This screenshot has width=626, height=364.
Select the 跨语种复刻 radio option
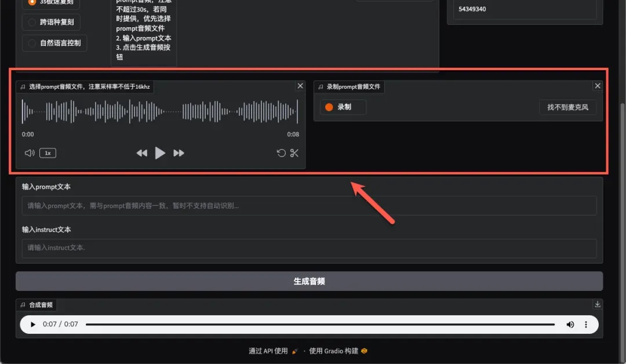pos(32,23)
